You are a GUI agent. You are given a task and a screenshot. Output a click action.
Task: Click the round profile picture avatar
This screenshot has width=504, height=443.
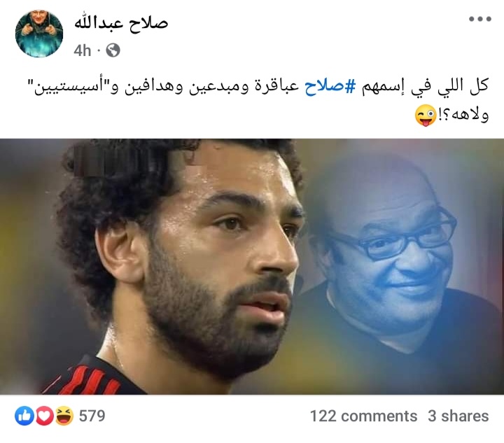tap(39, 34)
